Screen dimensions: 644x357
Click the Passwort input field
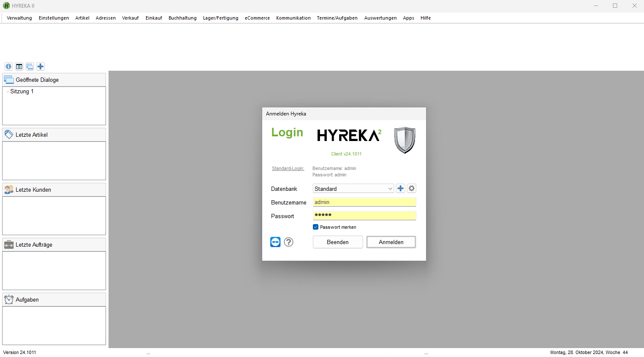tap(364, 216)
